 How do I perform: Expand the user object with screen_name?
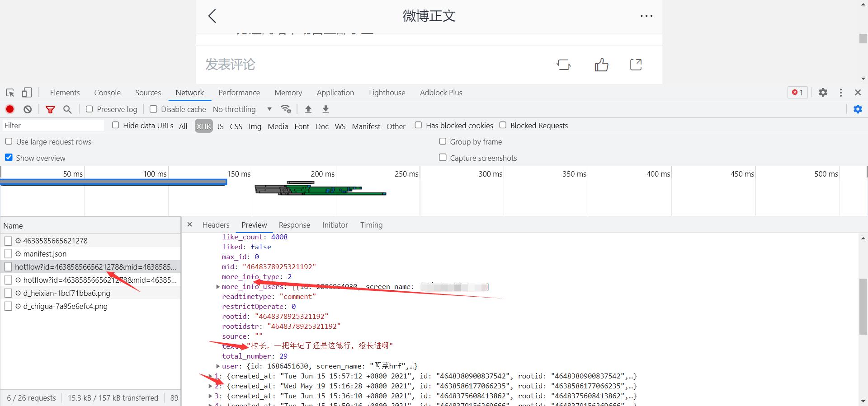coord(218,366)
